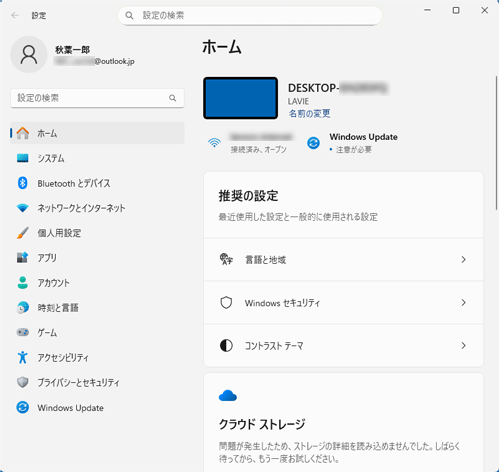Go to アプリ settings
The height and width of the screenshot is (472, 499).
[x=97, y=258]
